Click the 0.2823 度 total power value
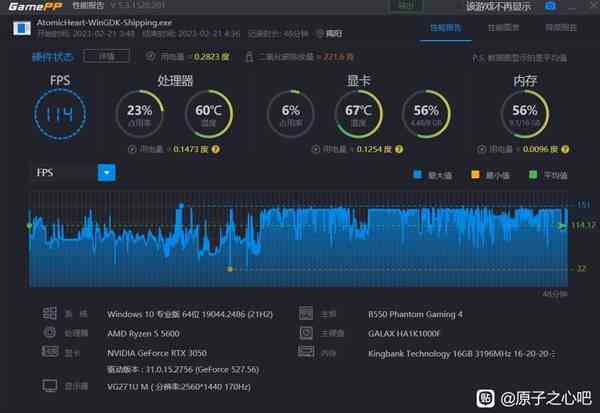 211,57
